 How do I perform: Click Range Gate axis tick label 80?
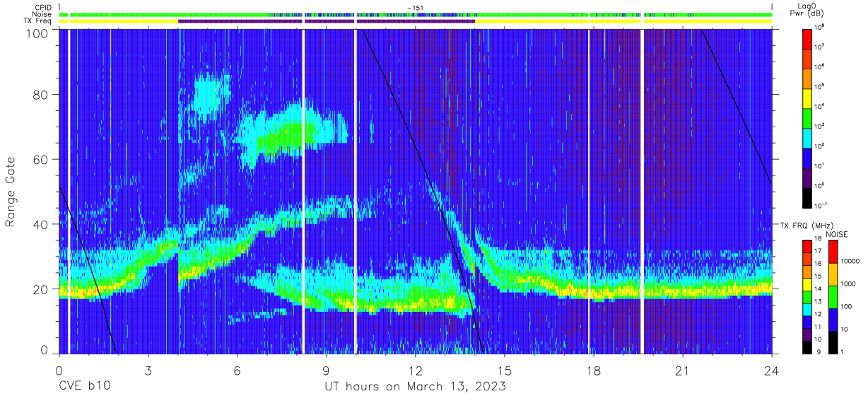pos(41,95)
